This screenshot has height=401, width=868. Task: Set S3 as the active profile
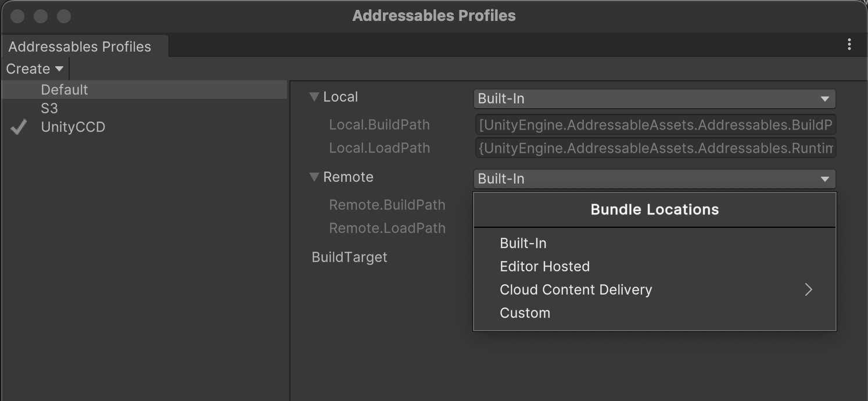(x=51, y=108)
